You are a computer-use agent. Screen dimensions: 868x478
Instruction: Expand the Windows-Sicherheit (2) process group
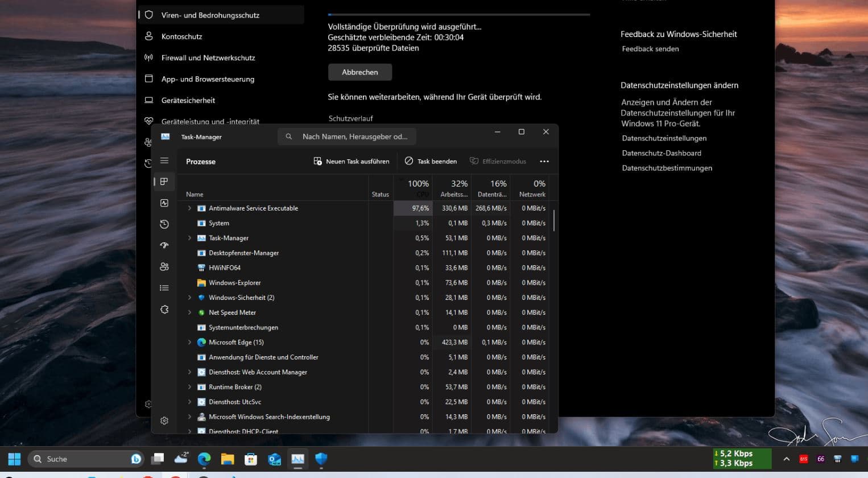click(x=189, y=298)
